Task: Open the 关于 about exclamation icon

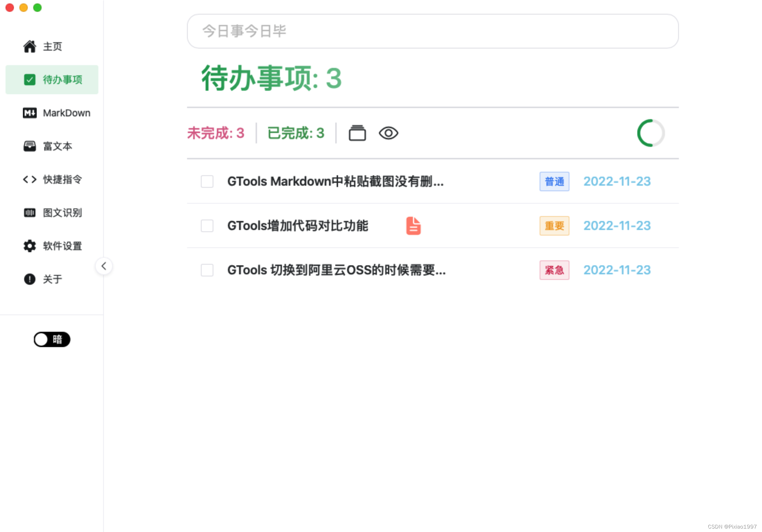Action: coord(30,279)
